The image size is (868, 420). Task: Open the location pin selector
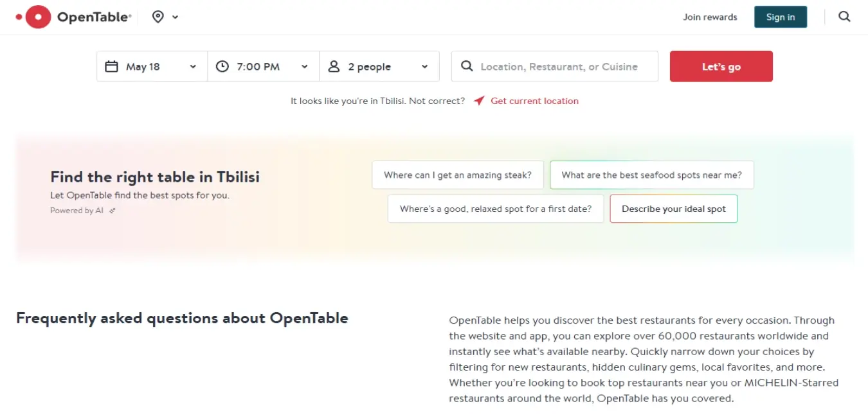click(158, 17)
